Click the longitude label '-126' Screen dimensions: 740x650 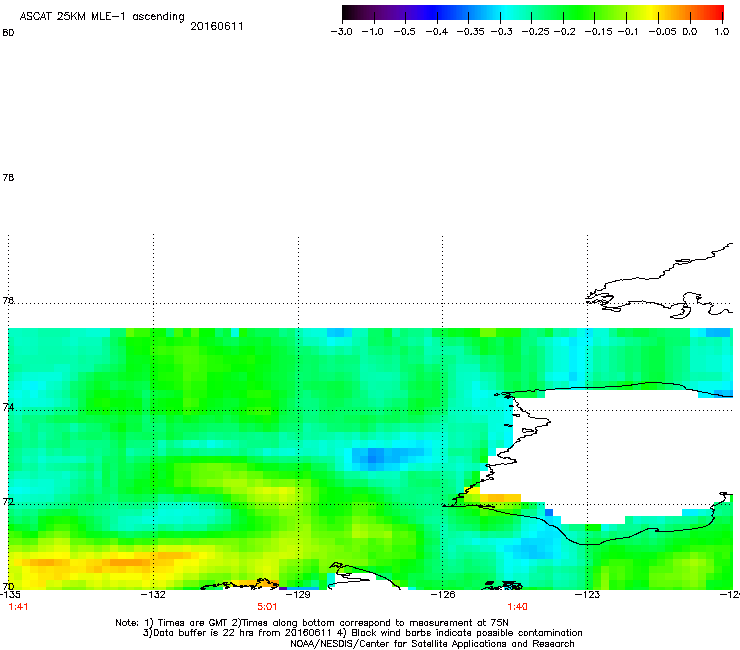coord(443,594)
